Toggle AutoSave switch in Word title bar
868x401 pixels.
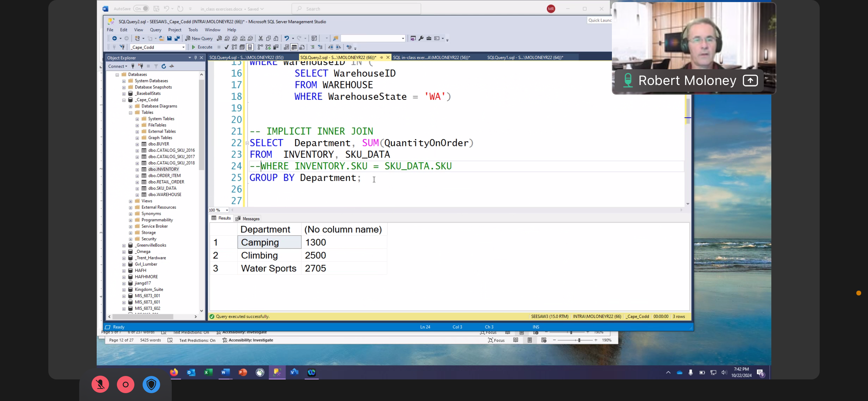click(x=141, y=9)
